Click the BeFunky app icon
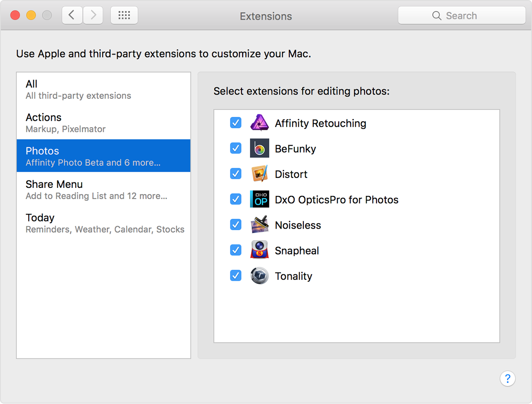This screenshot has width=532, height=404. pyautogui.click(x=259, y=148)
